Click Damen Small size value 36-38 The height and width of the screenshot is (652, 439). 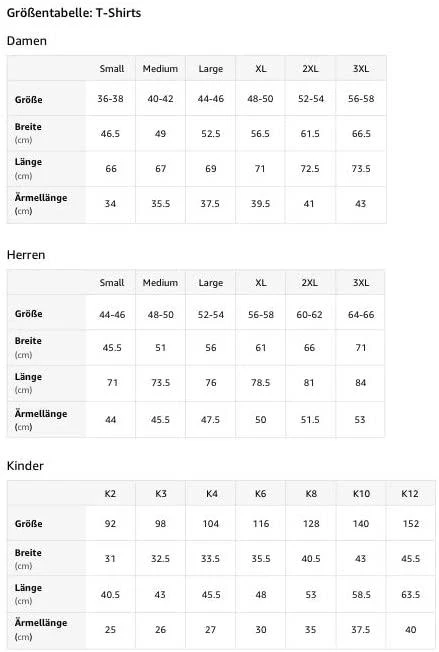[x=110, y=99]
